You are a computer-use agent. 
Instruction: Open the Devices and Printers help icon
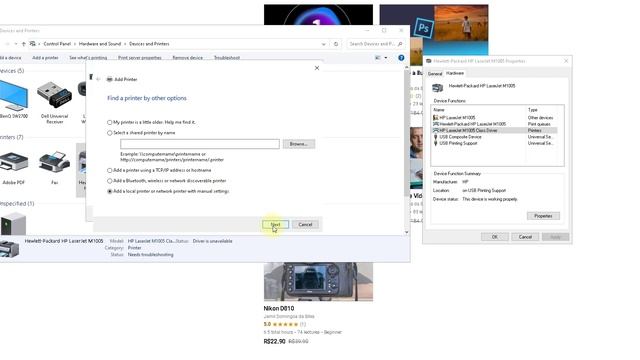click(x=401, y=58)
